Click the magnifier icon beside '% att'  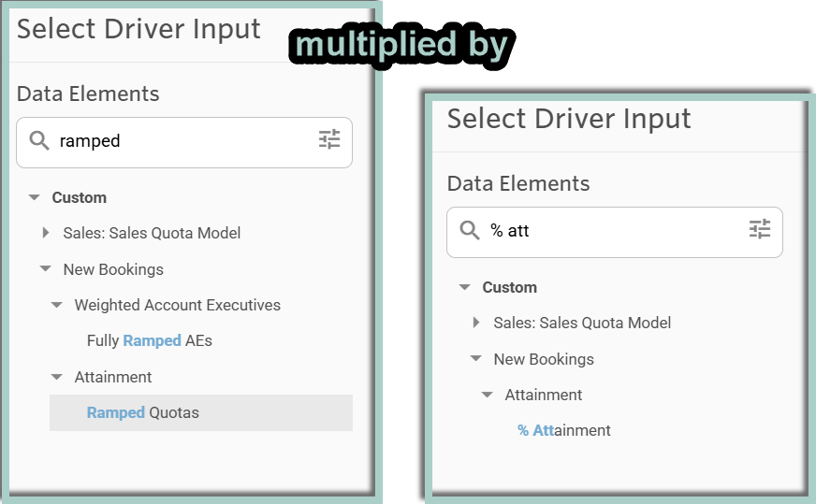click(470, 230)
